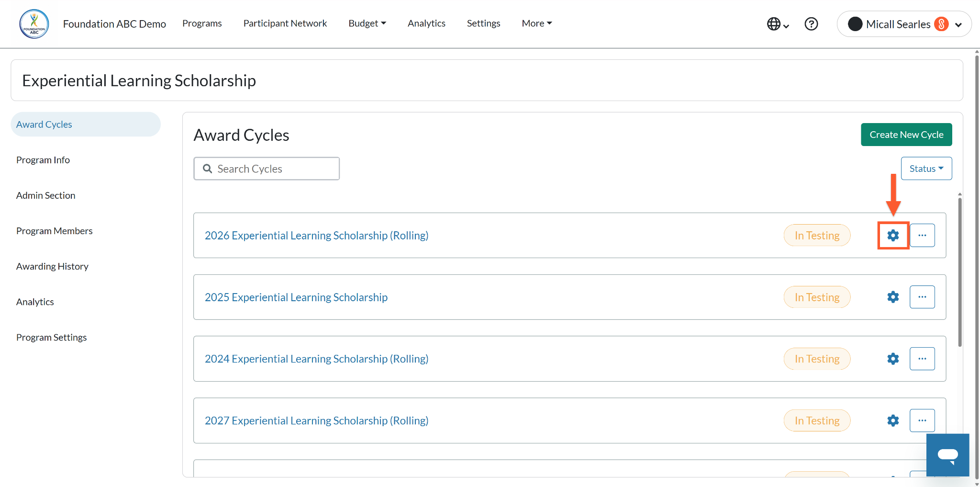Image resolution: width=980 pixels, height=487 pixels.
Task: Expand the More menu
Action: [x=537, y=23]
